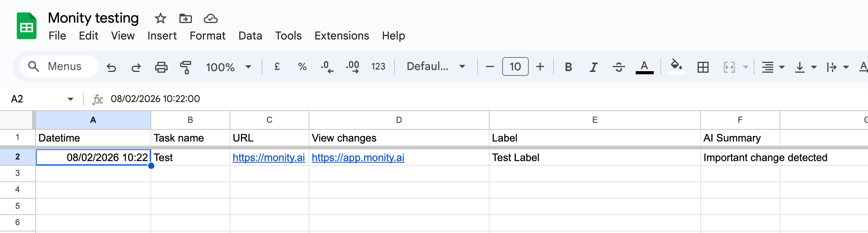Open the Borders grid icon
The height and width of the screenshot is (233, 868).
point(703,67)
